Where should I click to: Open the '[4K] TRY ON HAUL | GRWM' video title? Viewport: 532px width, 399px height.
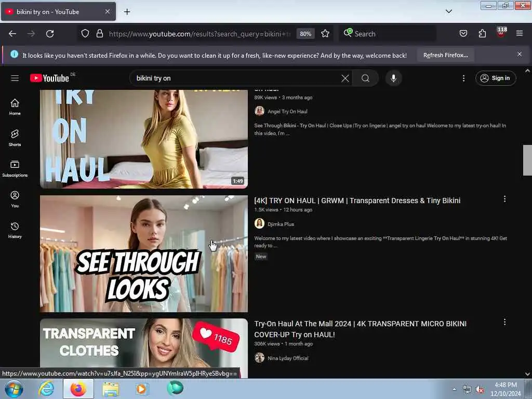click(x=357, y=201)
